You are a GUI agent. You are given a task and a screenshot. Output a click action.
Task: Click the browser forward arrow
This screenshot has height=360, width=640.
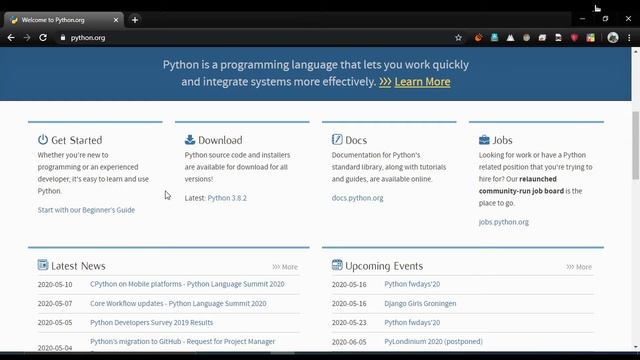click(27, 38)
